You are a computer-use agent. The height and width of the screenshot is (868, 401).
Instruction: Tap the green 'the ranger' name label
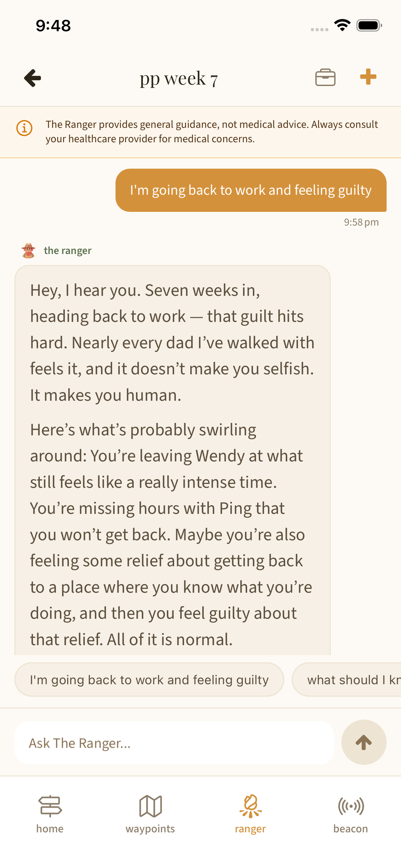click(x=68, y=251)
